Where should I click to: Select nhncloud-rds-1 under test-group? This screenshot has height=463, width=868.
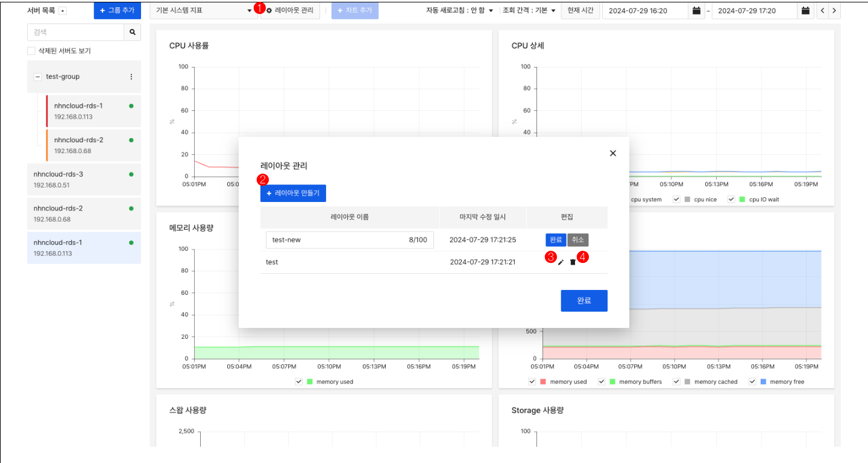point(93,111)
